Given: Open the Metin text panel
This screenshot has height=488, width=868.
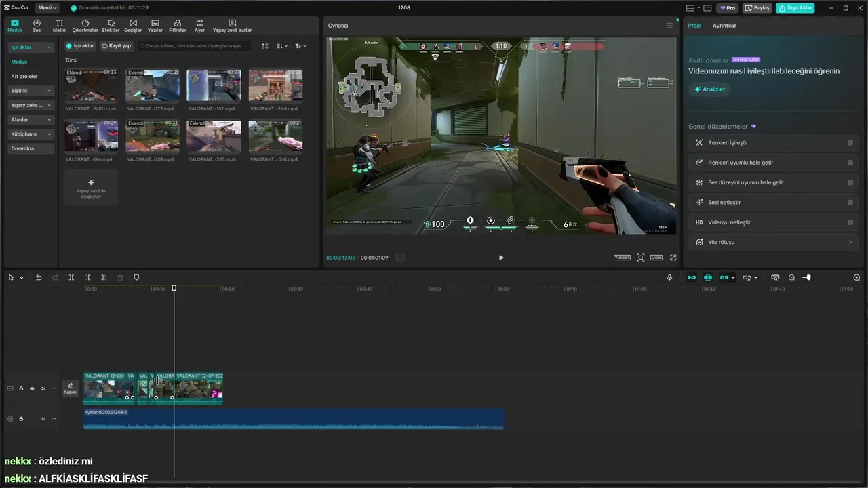Looking at the screenshot, I should click(59, 26).
